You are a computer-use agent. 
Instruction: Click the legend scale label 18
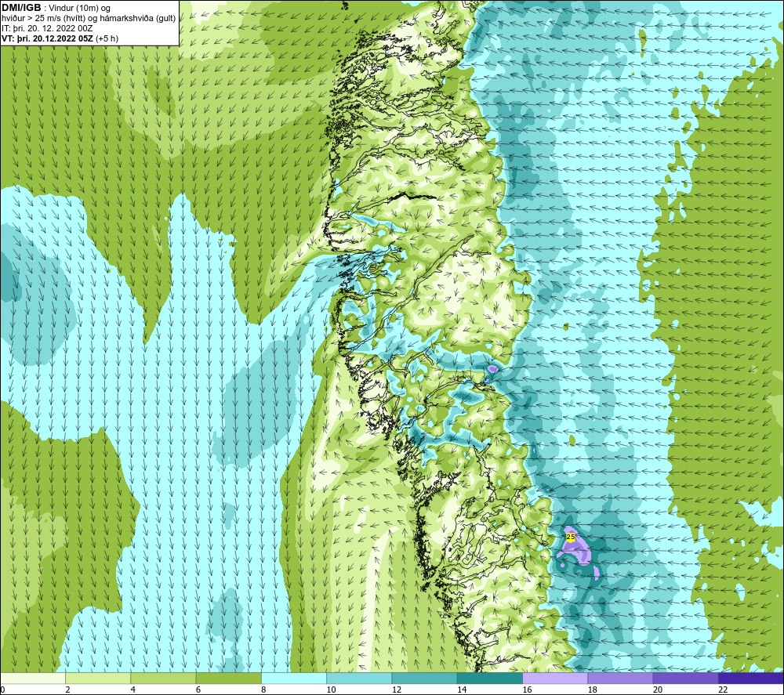click(593, 690)
